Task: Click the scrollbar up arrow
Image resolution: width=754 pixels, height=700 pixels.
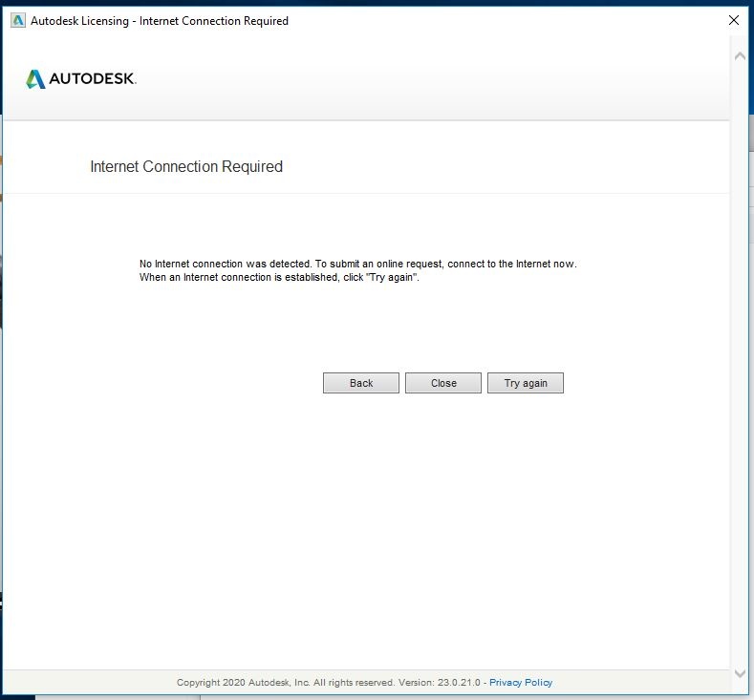Action: click(740, 56)
